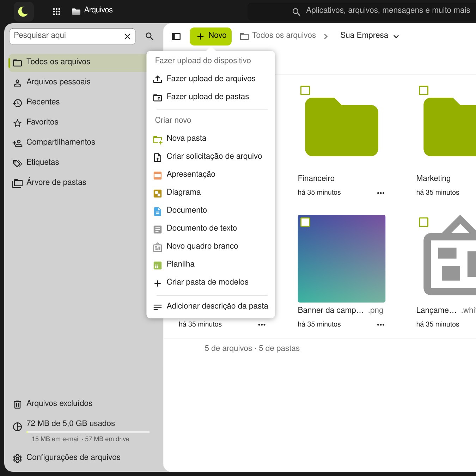Screen dimensions: 476x476
Task: Toggle the sidebar panel icon
Action: (x=176, y=36)
